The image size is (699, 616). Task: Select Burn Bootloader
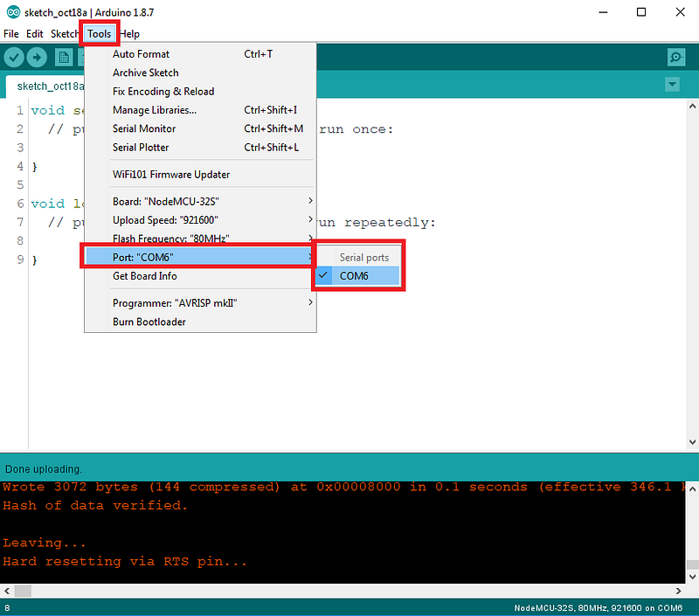[200, 322]
